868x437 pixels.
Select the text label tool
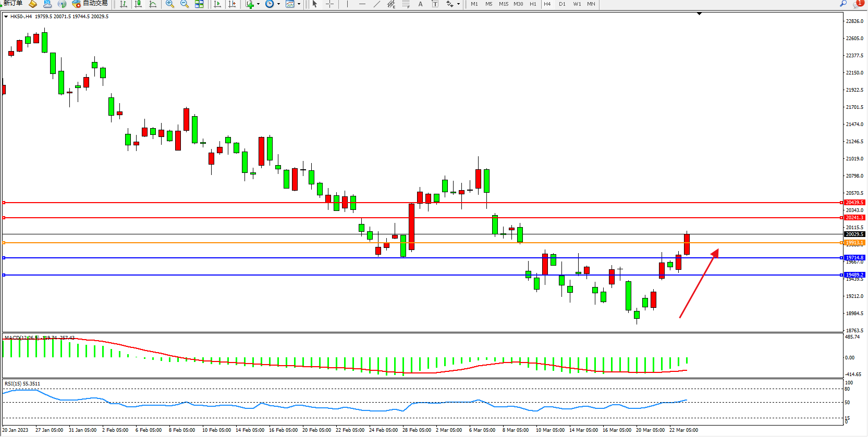[420, 4]
